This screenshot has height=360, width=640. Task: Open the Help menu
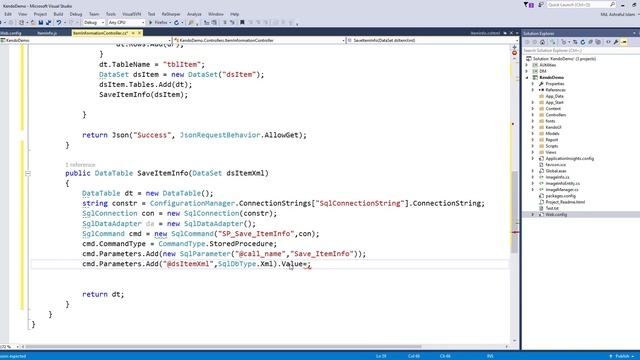[x=234, y=14]
